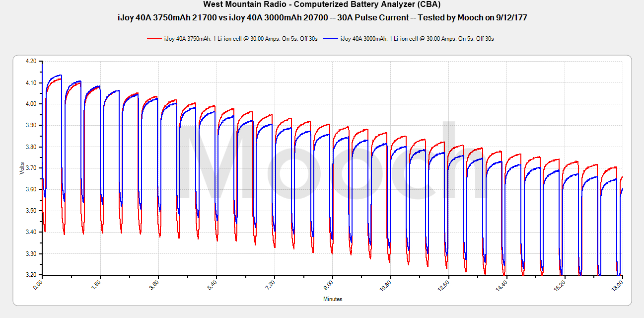Click the subtitle mentioning "Tested by Mooch on 9/12/177"

tap(322, 17)
